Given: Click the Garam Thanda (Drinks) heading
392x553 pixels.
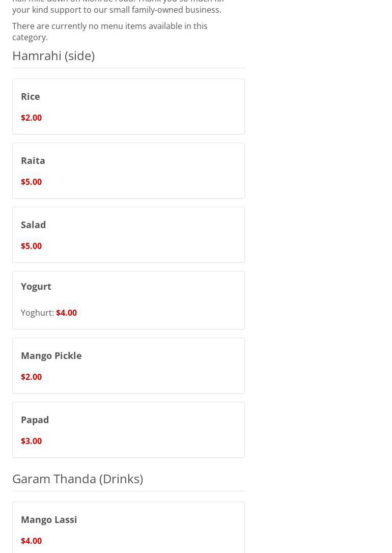Looking at the screenshot, I should [x=77, y=479].
